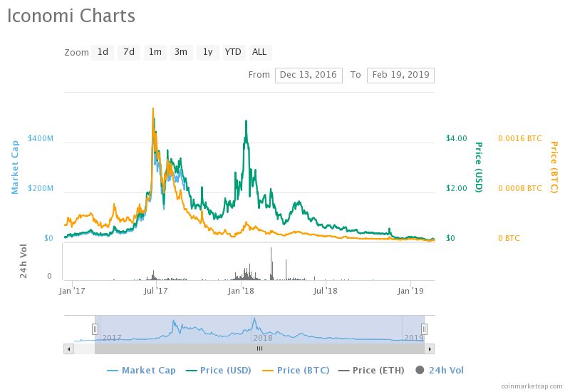Show ALL time range
This screenshot has height=392, width=570.
[259, 52]
